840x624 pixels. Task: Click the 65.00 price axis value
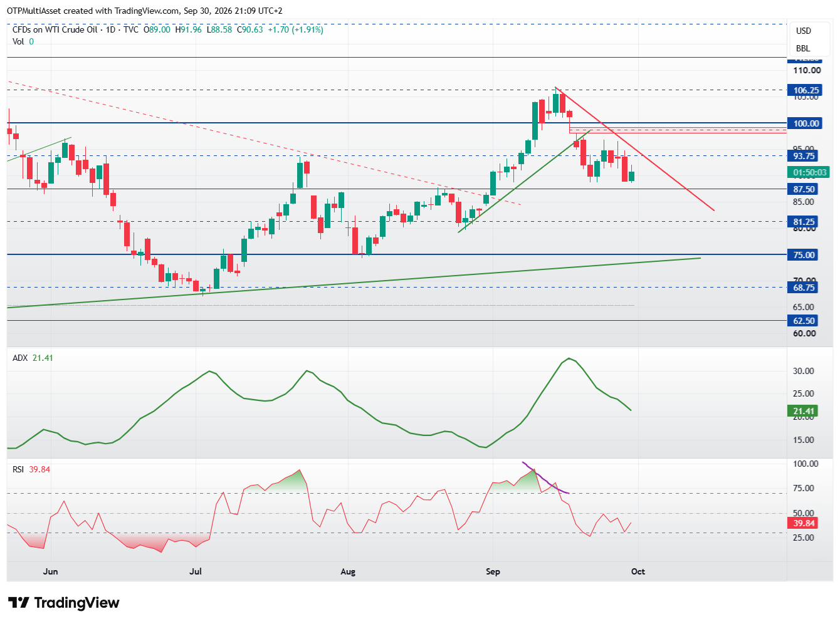click(x=804, y=307)
